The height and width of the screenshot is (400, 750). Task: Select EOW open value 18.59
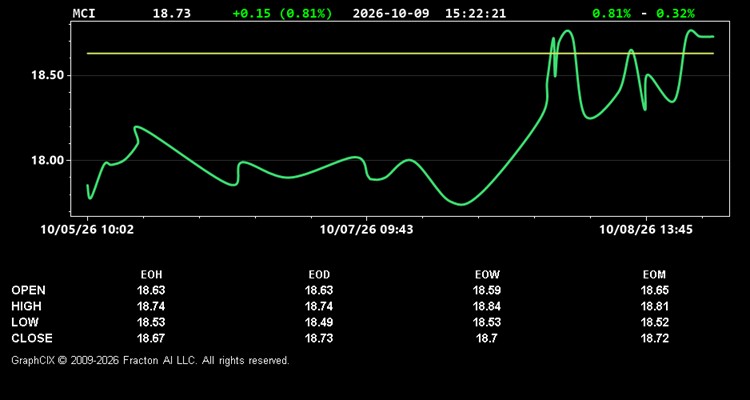[x=487, y=290]
